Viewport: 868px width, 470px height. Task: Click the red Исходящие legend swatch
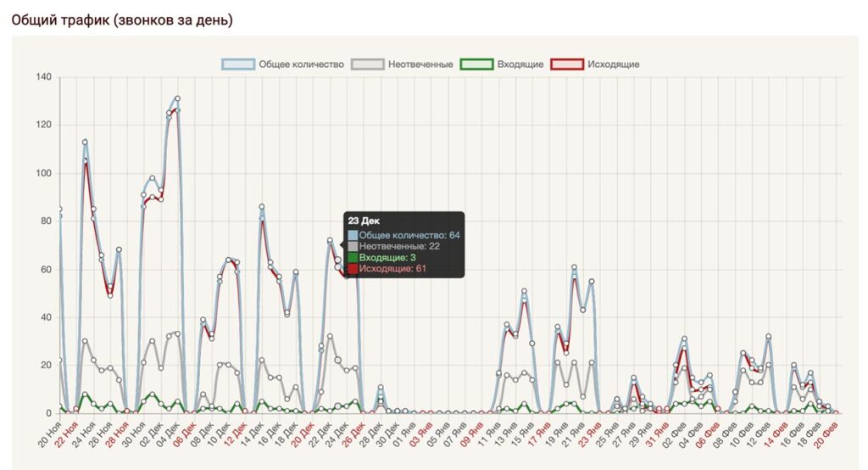tap(567, 64)
